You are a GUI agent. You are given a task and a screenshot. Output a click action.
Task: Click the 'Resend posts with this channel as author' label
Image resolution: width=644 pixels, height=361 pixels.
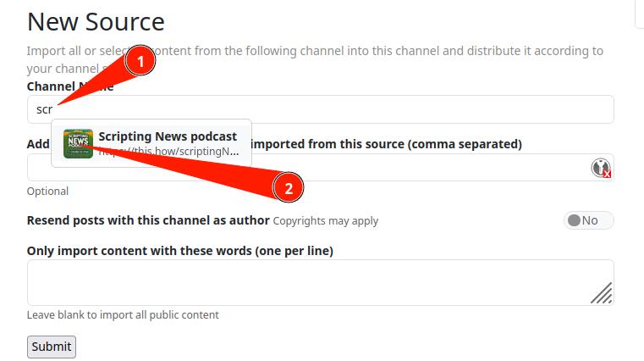[148, 220]
